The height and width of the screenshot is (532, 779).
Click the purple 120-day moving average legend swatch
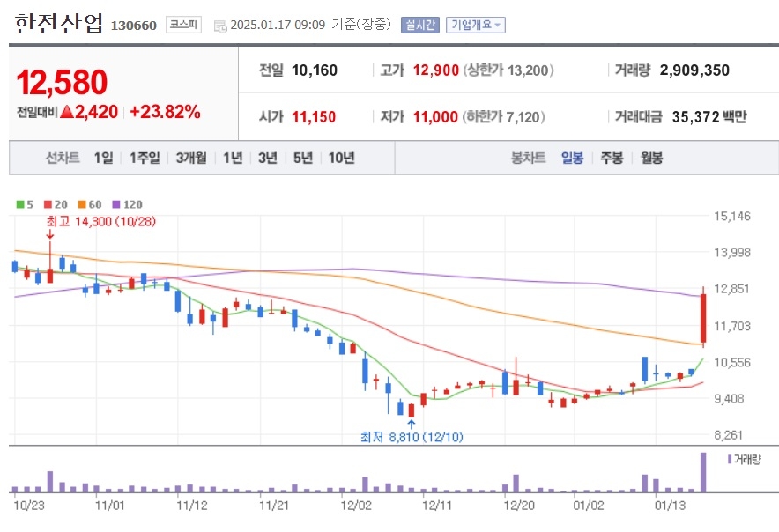116,204
